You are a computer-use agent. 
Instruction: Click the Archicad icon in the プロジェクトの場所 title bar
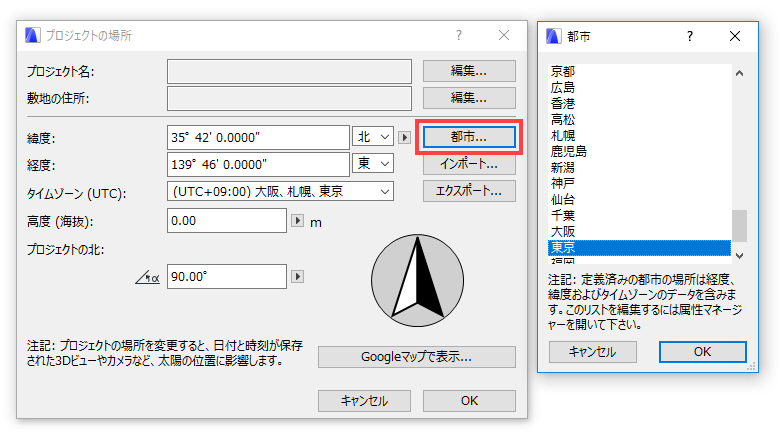(32, 35)
